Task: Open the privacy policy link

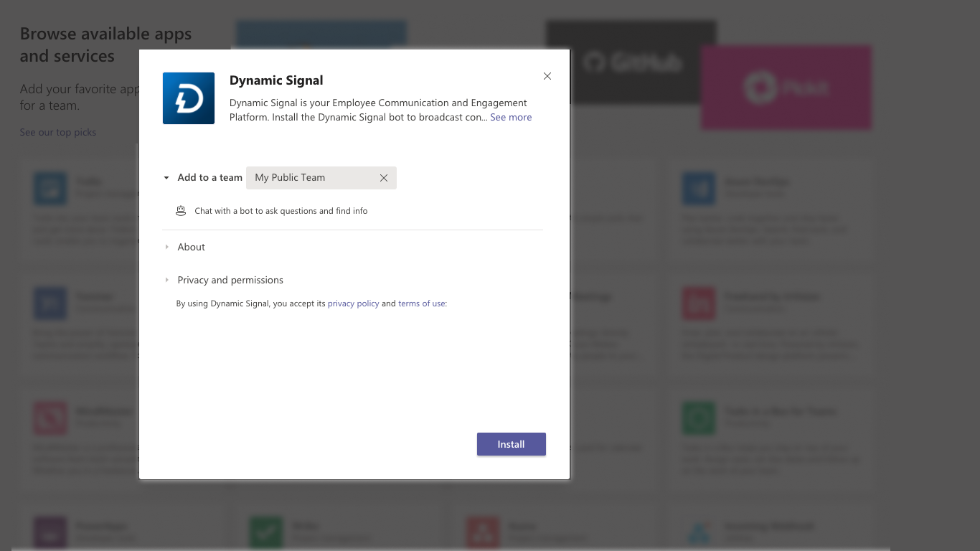Action: pyautogui.click(x=353, y=303)
